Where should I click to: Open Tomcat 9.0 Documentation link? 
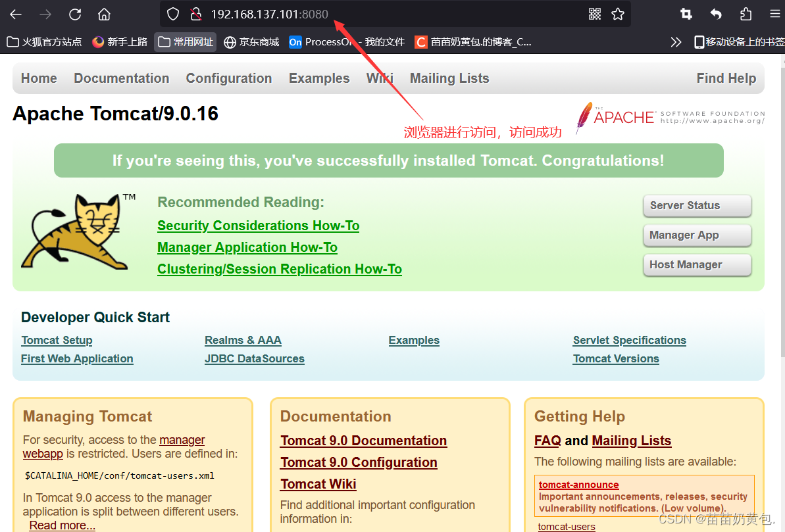pos(363,441)
